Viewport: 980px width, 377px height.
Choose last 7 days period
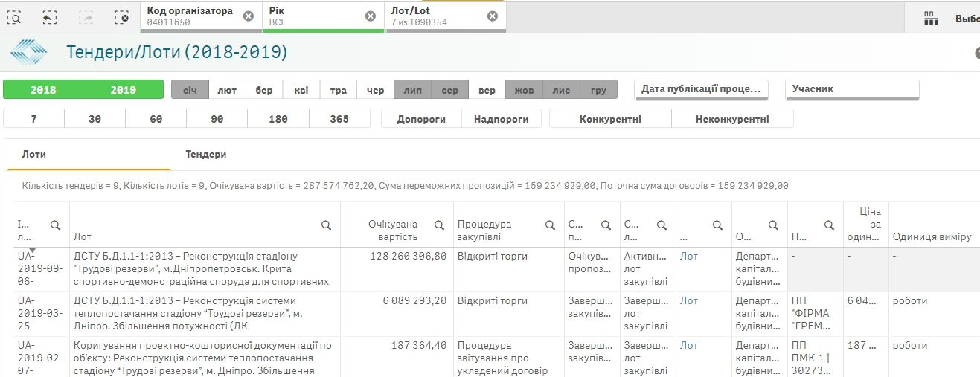pos(34,119)
